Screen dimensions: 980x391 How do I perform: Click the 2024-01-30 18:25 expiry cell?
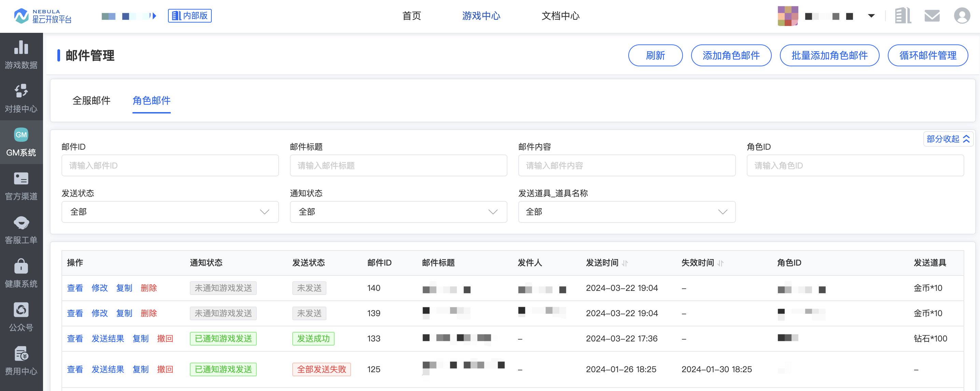pos(716,369)
